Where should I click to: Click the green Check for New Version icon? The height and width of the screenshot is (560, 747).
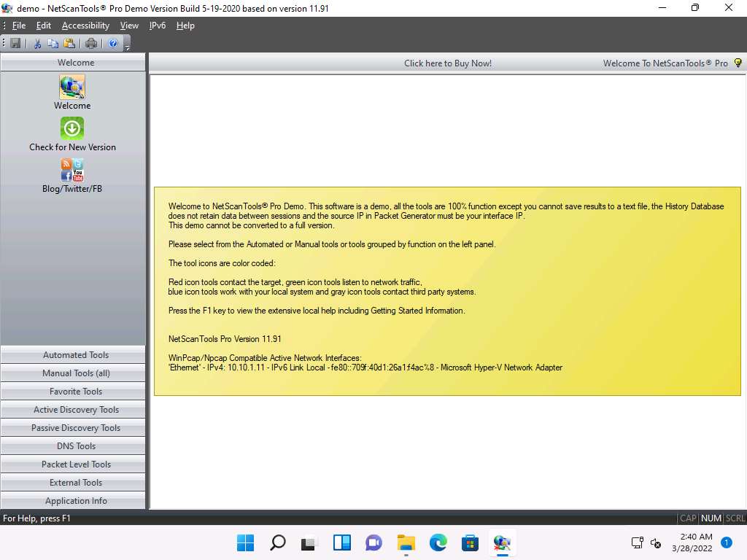point(72,128)
